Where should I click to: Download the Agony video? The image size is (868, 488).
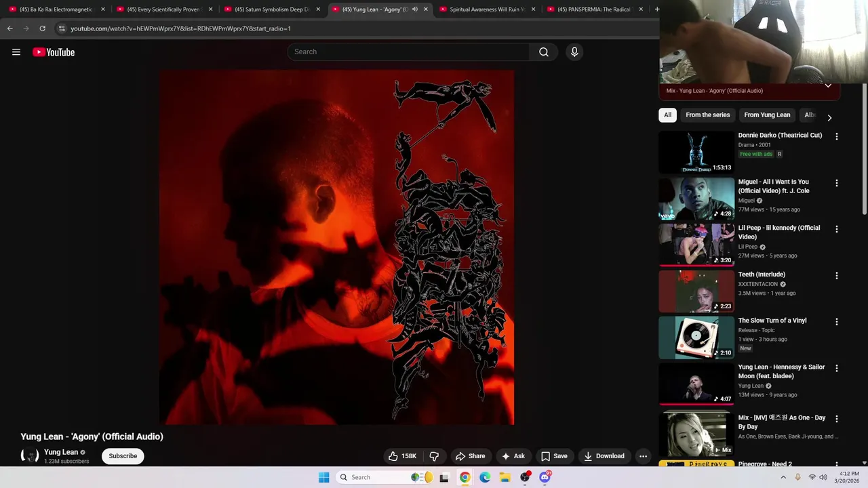point(604,456)
